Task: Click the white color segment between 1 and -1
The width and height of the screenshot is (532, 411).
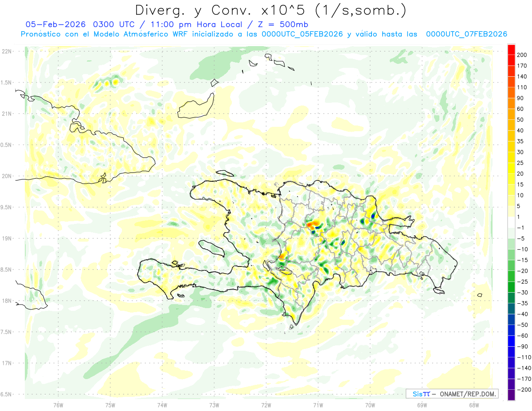Action: tap(512, 222)
